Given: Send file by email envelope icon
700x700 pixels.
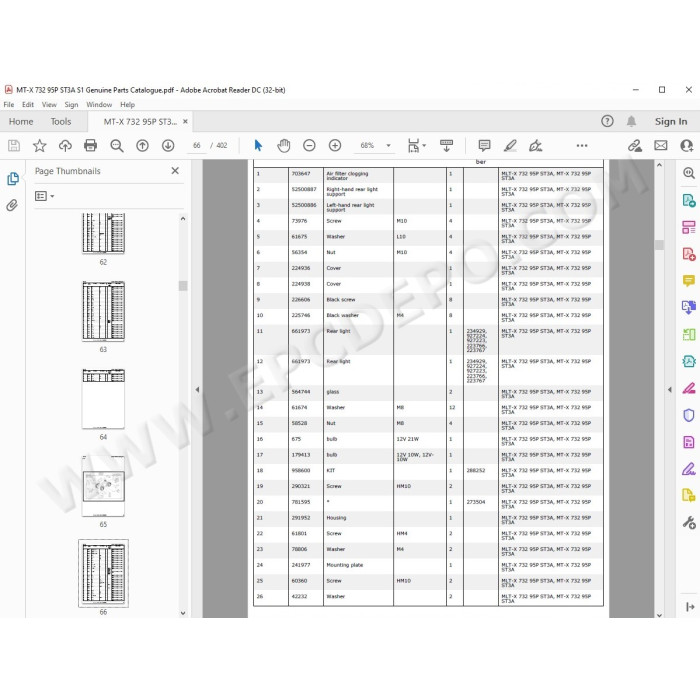Looking at the screenshot, I should (661, 146).
